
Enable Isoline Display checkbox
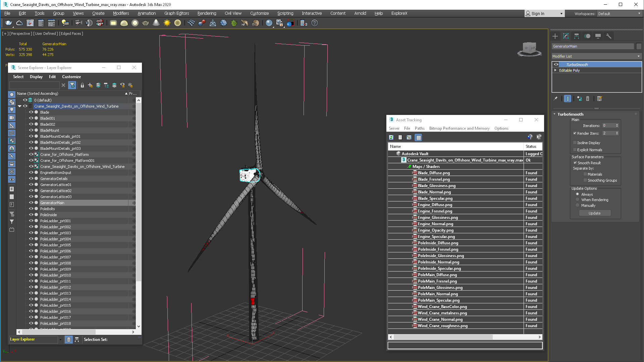pos(575,143)
